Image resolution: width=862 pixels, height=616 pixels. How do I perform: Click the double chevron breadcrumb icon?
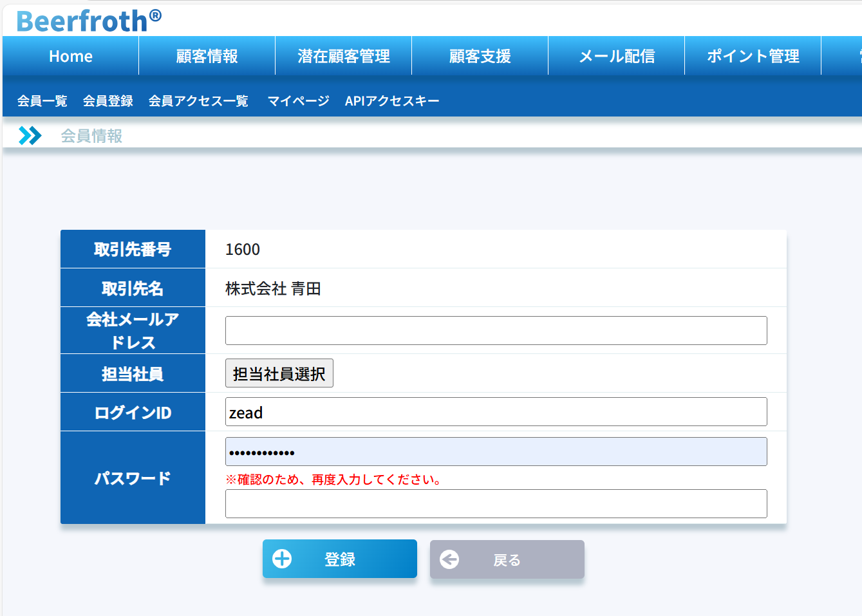(x=30, y=136)
